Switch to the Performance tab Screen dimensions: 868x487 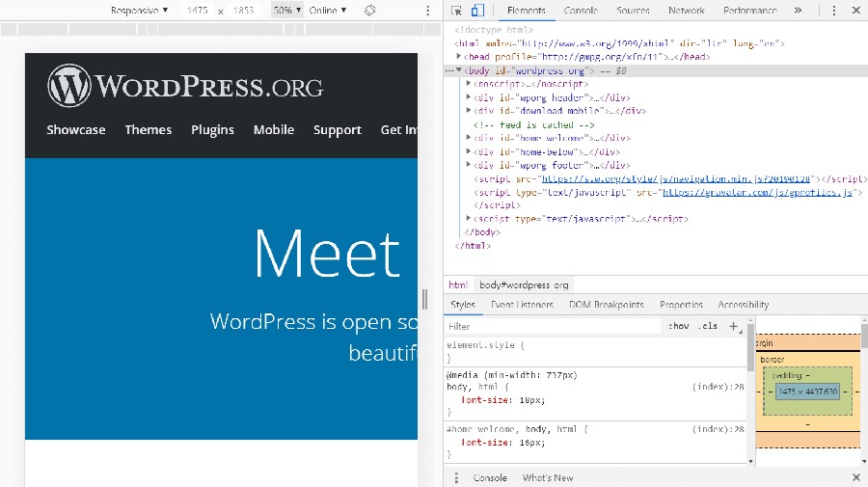pos(749,10)
